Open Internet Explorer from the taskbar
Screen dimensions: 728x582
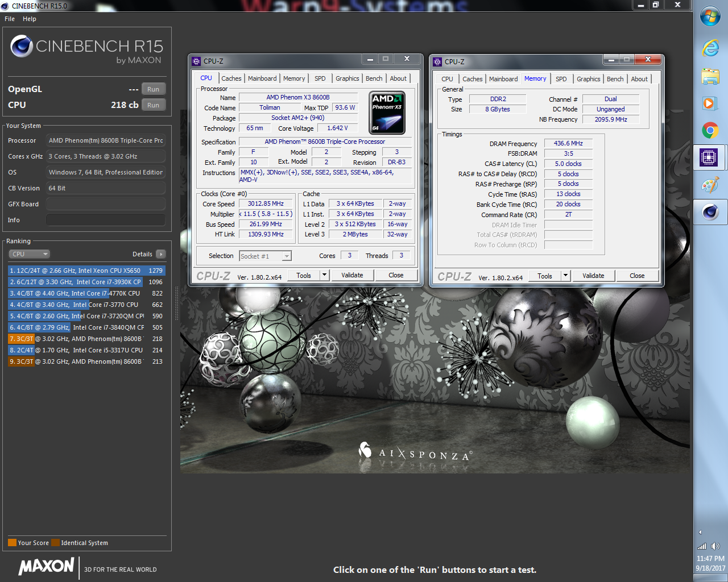click(x=710, y=48)
